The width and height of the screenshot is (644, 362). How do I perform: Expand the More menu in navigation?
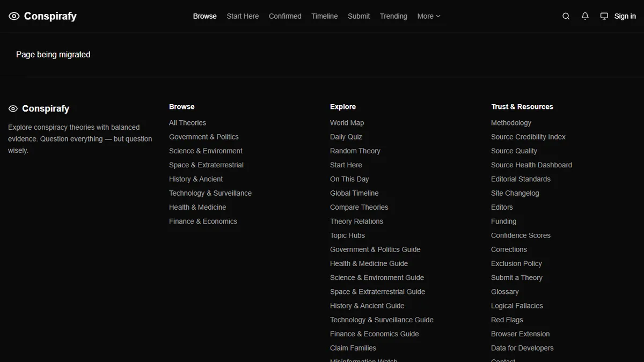pyautogui.click(x=429, y=16)
